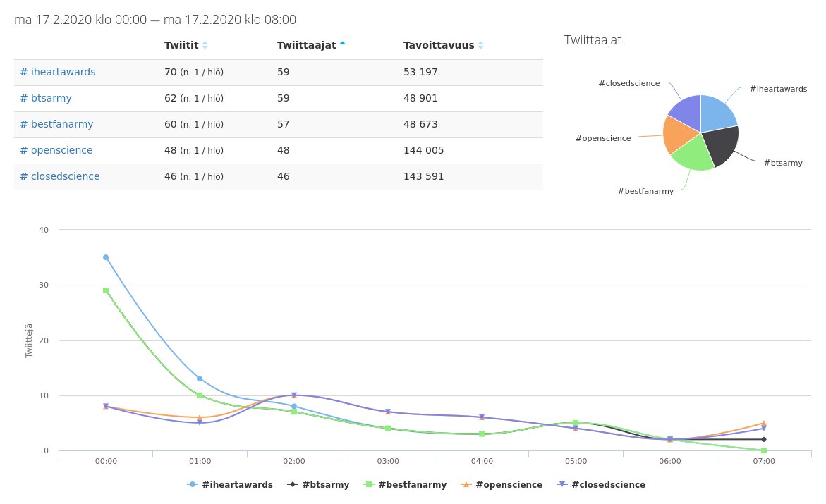
Task: Click the green #bestfanarmy pie slice
Action: (693, 154)
